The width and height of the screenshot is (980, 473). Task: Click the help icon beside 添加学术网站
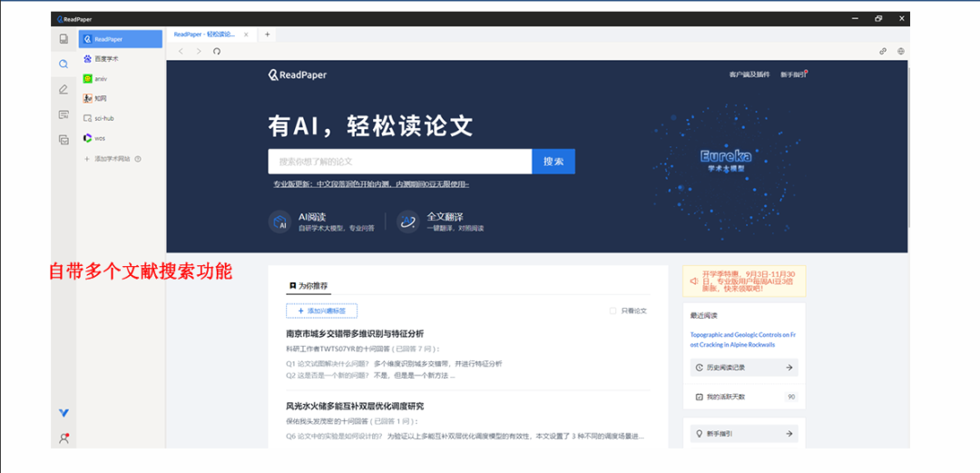coord(138,159)
